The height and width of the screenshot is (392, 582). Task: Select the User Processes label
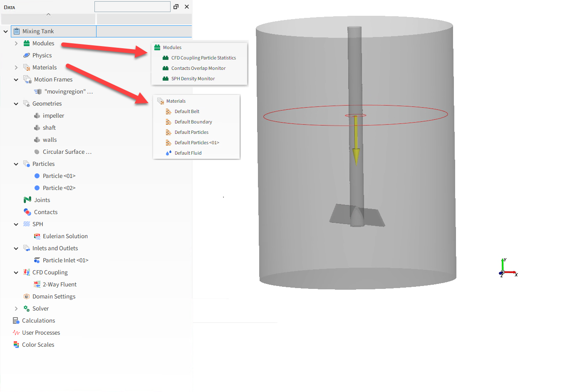[41, 333]
